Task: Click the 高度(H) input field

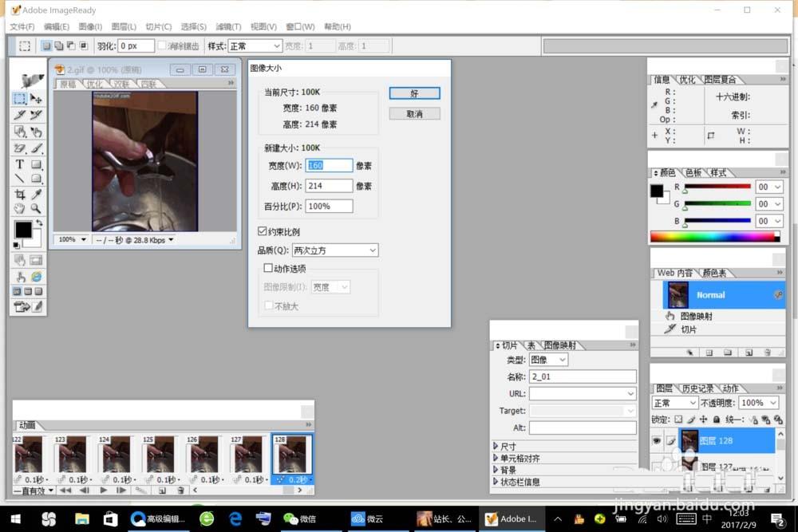Action: point(329,186)
